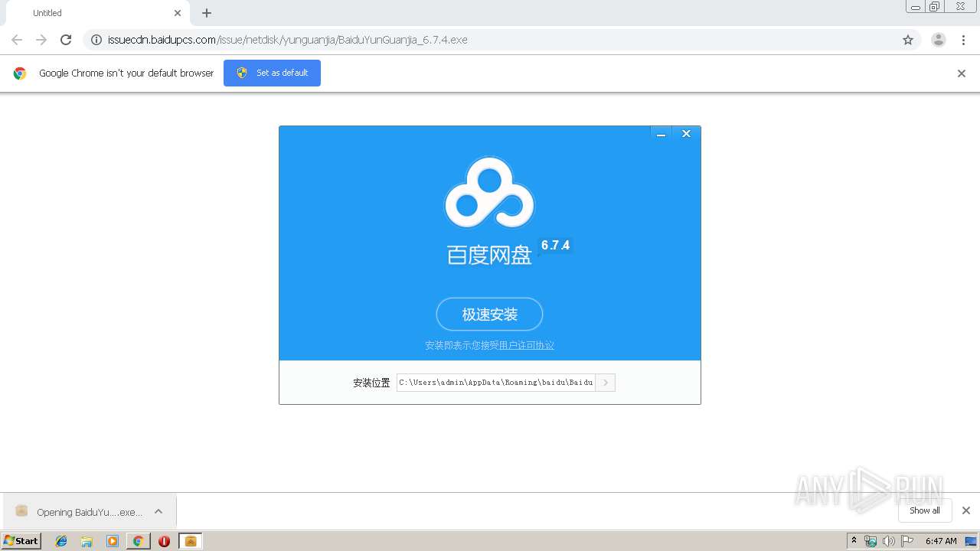Open the volume speaker tray icon
Screen dimensions: 980x551
tap(888, 541)
